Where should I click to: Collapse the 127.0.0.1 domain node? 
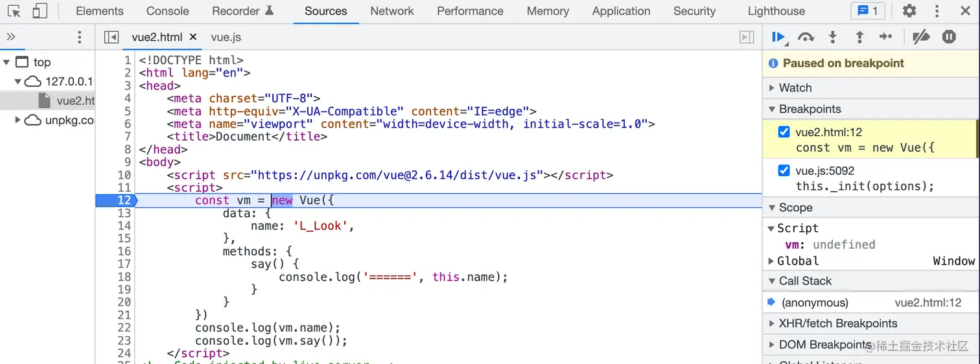[18, 82]
